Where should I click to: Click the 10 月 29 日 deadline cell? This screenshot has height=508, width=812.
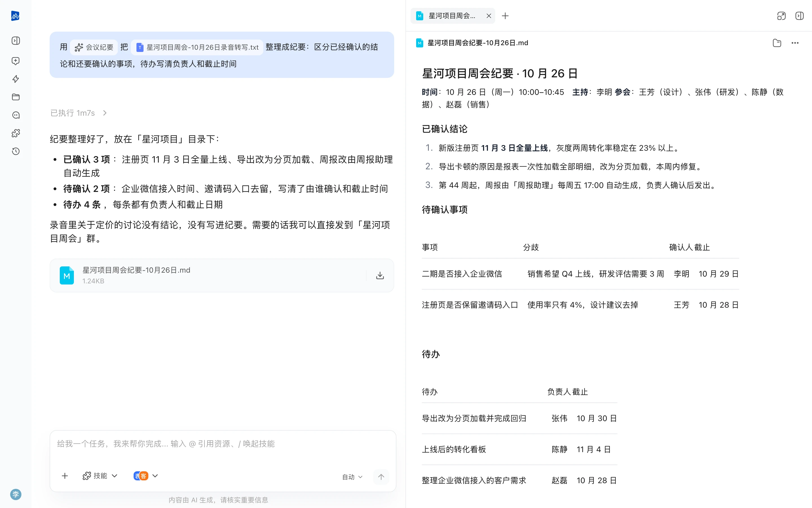[x=718, y=274]
